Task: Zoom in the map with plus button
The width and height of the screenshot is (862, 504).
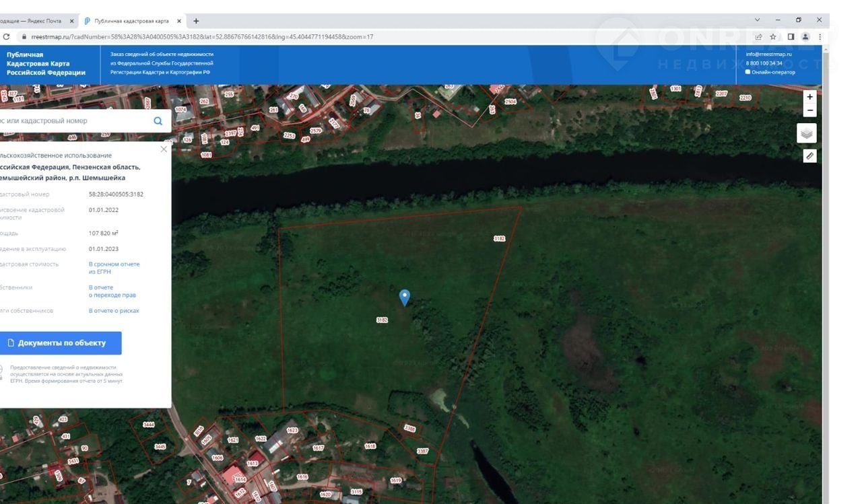Action: click(x=809, y=97)
